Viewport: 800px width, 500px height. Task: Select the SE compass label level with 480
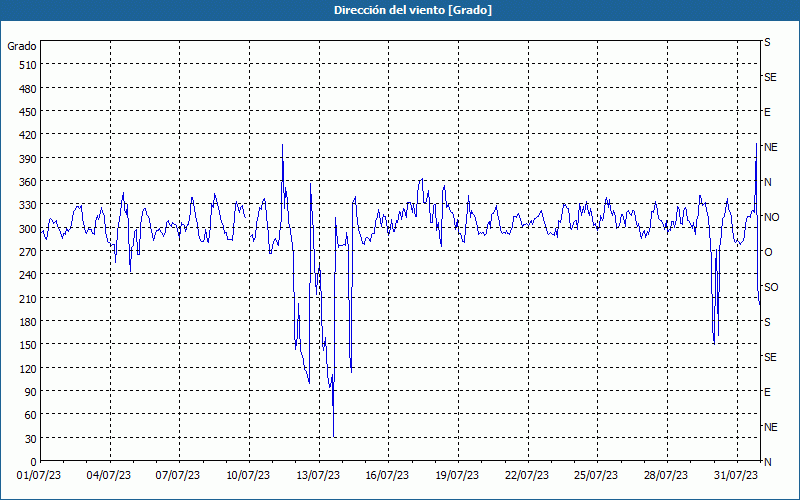click(770, 78)
